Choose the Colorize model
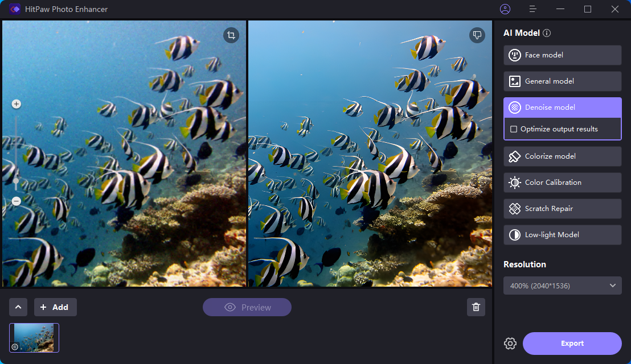This screenshot has height=364, width=631. point(562,156)
